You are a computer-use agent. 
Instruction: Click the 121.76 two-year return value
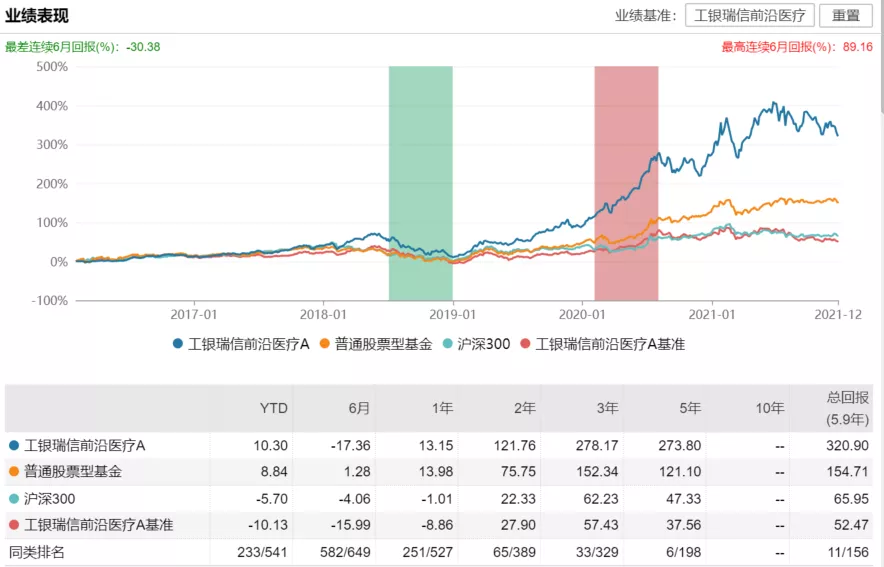coord(515,445)
